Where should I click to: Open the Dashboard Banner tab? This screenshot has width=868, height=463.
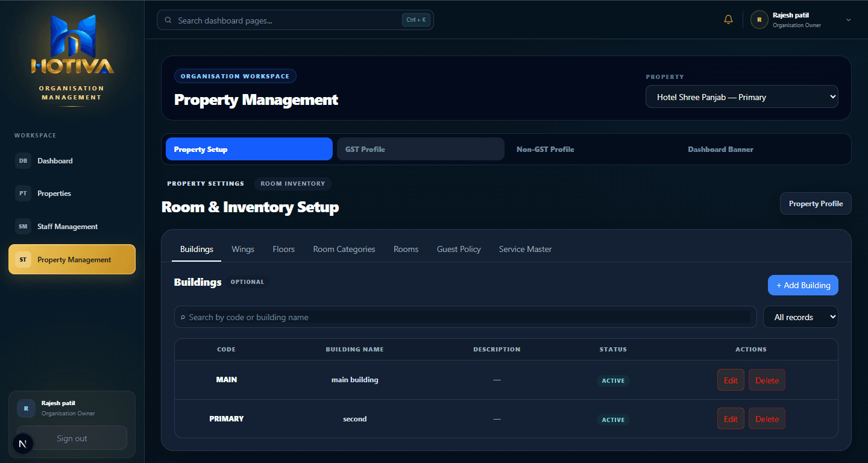pyautogui.click(x=763, y=149)
